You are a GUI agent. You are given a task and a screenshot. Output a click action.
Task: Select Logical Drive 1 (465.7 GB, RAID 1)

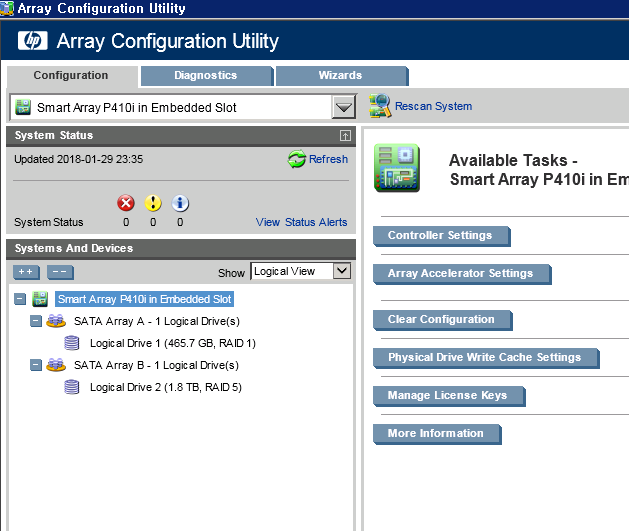click(x=172, y=343)
